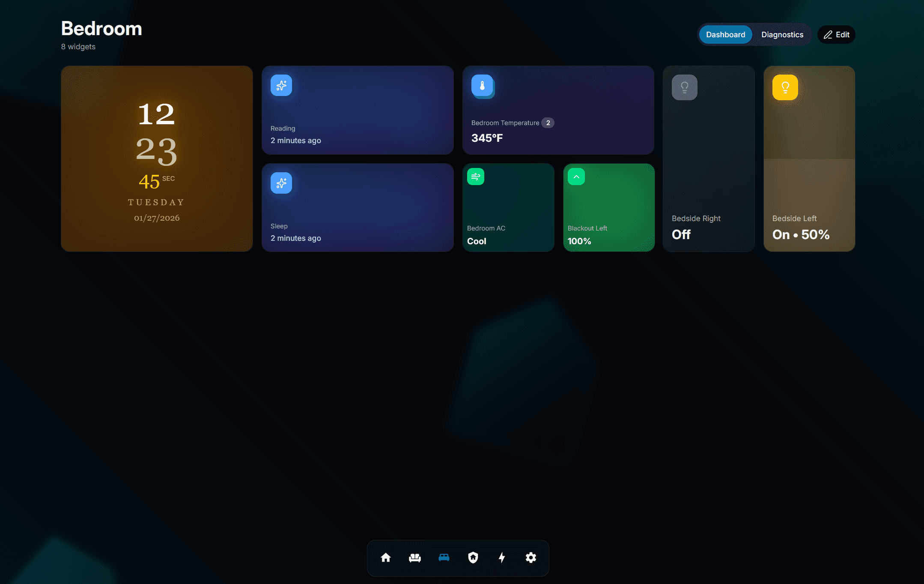This screenshot has height=584, width=924.
Task: Expand the Blackout Left chevron control
Action: point(576,177)
